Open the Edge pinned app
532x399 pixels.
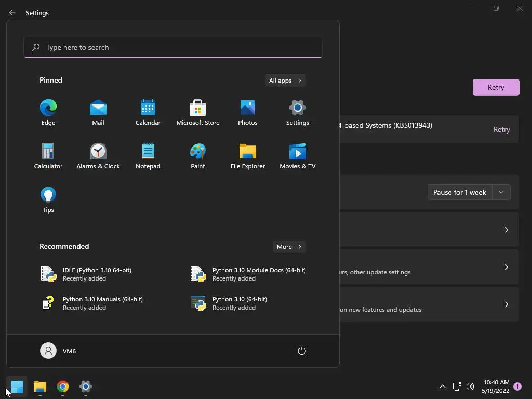coord(48,113)
